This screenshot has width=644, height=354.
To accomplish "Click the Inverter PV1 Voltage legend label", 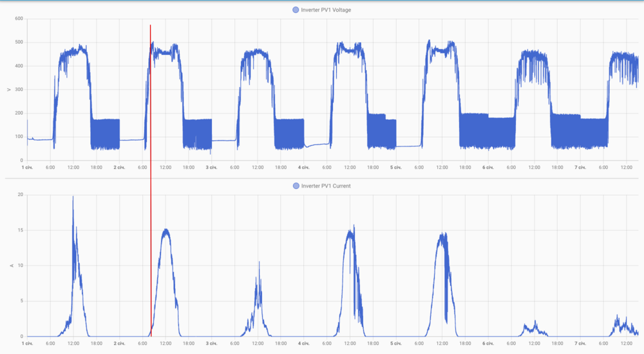I will (326, 10).
